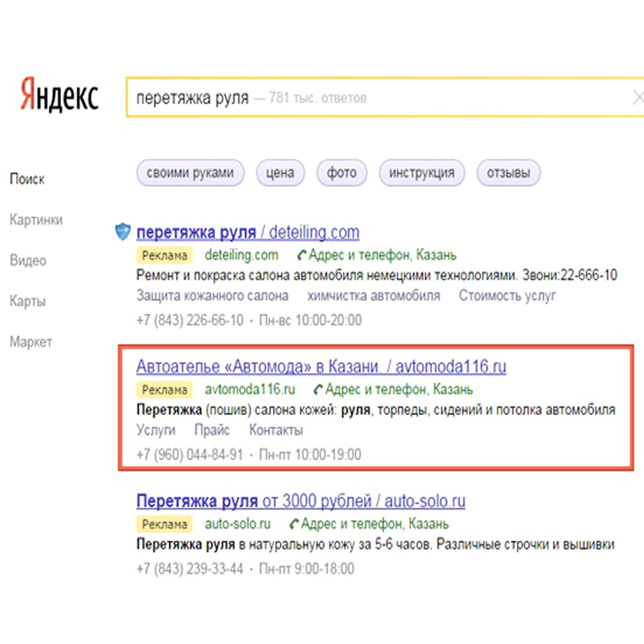Select the 'фото' suggestion chip

pos(341,173)
